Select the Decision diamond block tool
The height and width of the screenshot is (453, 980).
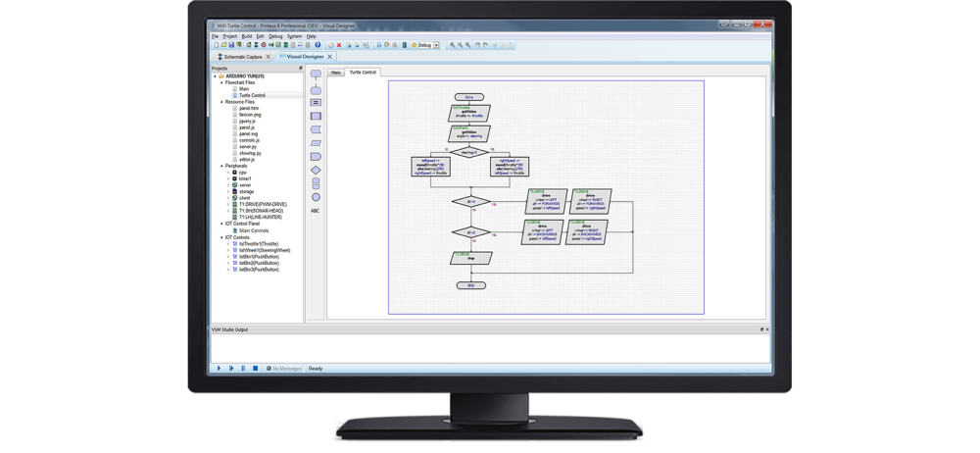click(x=316, y=170)
